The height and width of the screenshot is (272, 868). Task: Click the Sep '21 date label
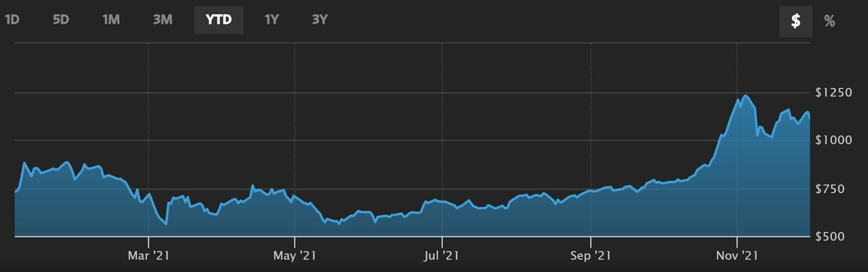click(x=591, y=256)
